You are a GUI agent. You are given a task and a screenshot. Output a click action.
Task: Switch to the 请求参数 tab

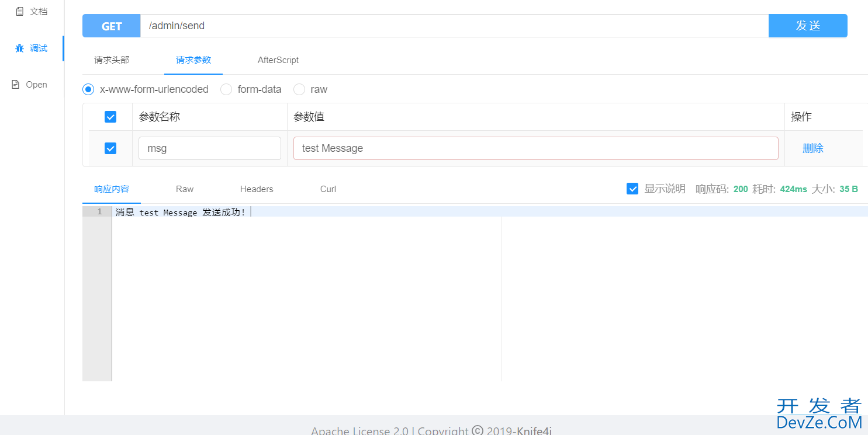click(x=193, y=60)
